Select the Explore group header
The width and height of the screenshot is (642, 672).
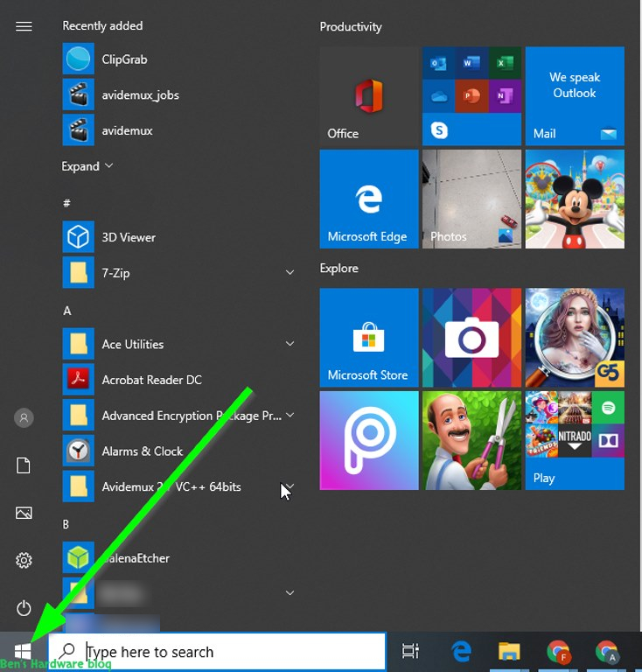tap(338, 269)
